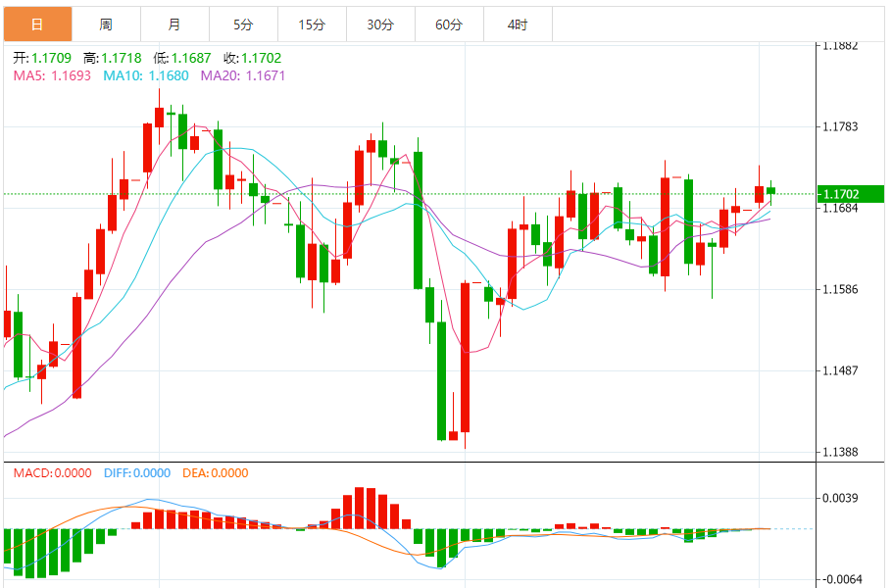Click the 1.1487 price axis label
This screenshot has width=892, height=588.
(840, 370)
